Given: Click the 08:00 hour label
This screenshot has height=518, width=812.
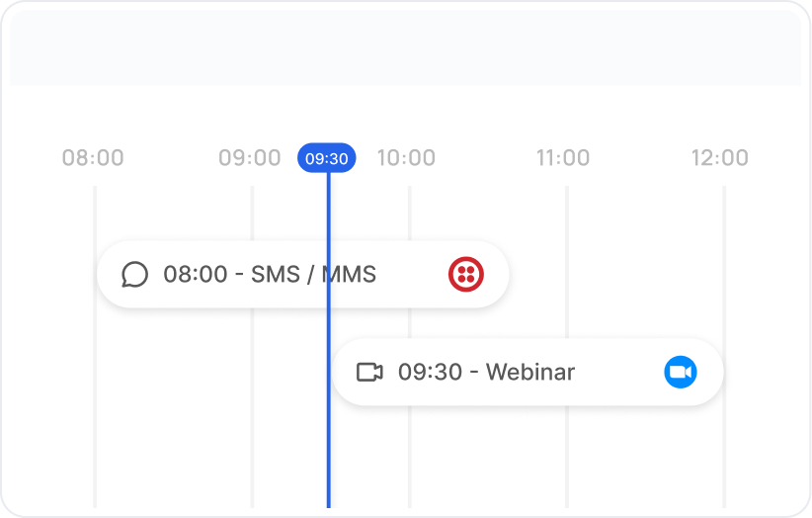Looking at the screenshot, I should coord(93,158).
